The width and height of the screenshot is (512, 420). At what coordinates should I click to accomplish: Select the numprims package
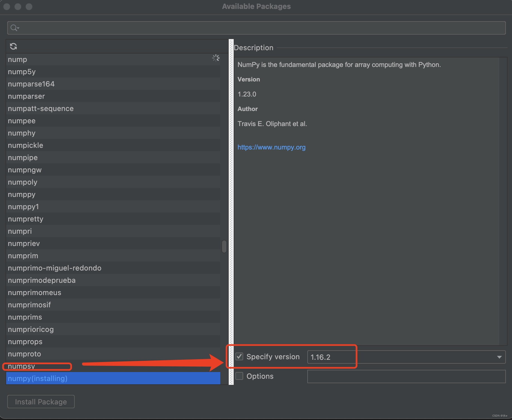tap(113, 317)
